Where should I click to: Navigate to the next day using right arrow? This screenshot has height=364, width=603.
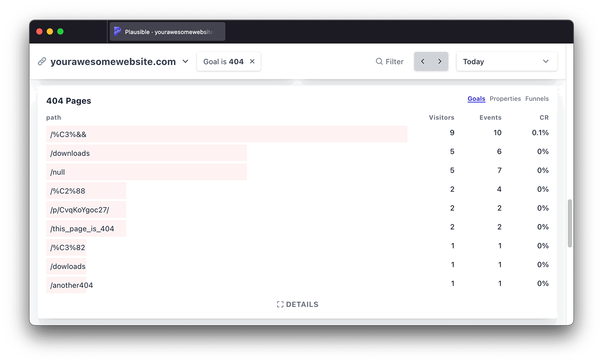439,61
